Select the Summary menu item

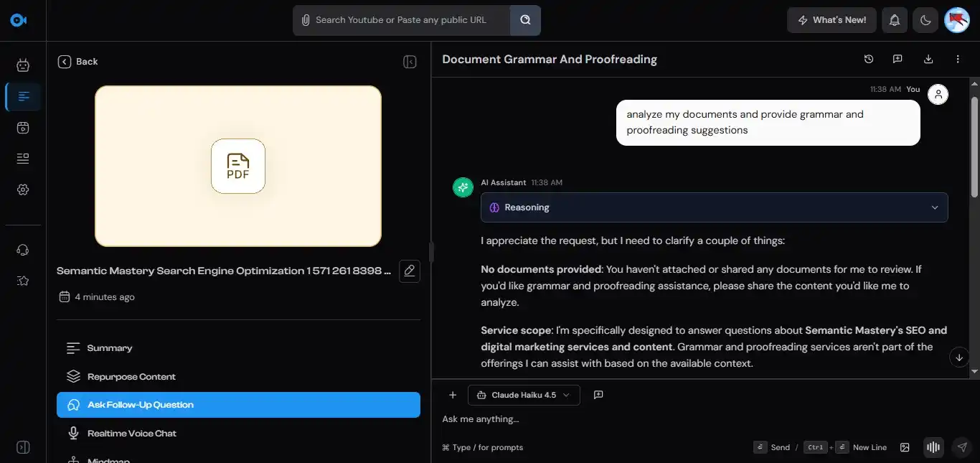[x=110, y=348]
